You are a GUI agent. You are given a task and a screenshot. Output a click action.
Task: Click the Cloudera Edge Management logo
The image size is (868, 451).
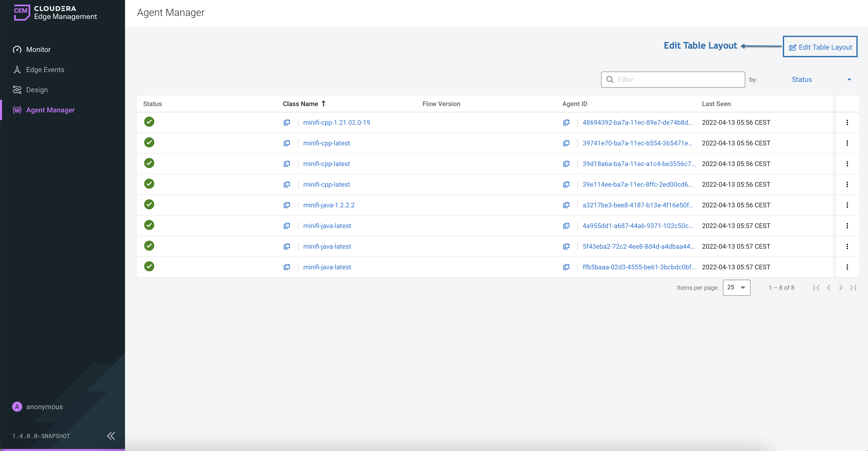55,13
